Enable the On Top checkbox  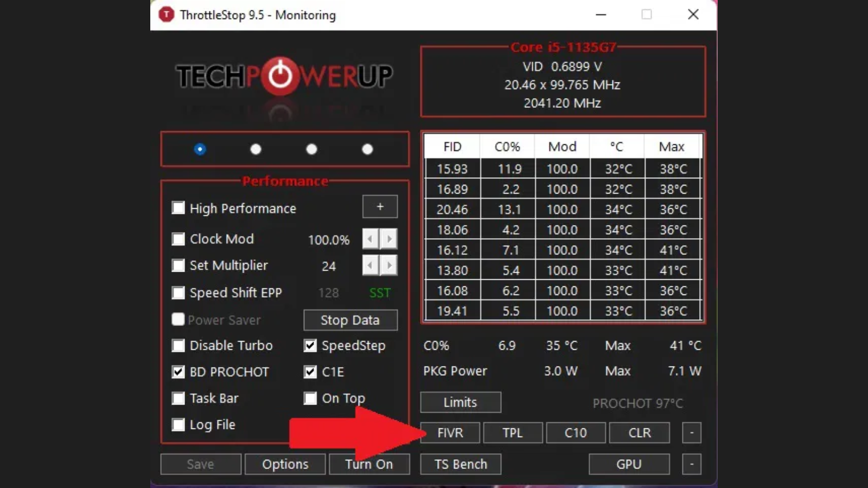[310, 399]
